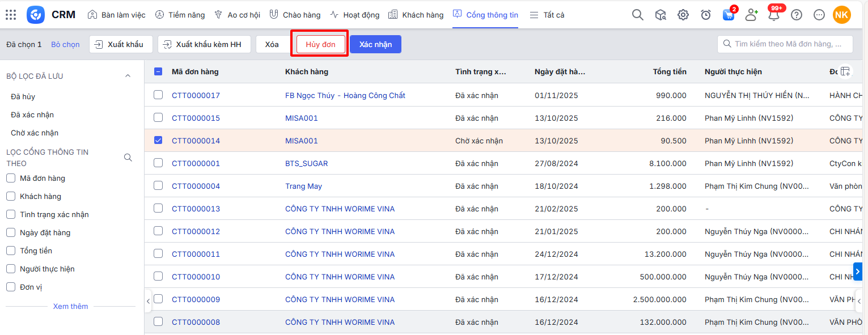This screenshot has height=335, width=868.
Task: Open notifications bell with 99+ badge
Action: pos(774,15)
